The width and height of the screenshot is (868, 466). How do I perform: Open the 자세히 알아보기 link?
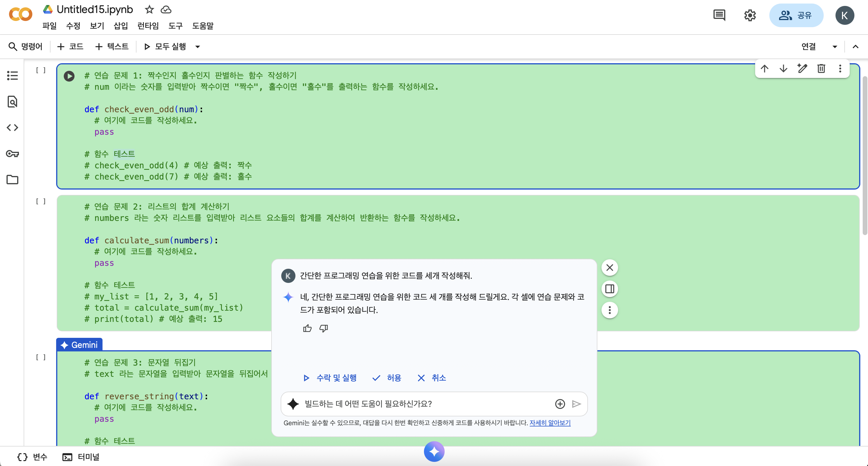[x=550, y=423]
